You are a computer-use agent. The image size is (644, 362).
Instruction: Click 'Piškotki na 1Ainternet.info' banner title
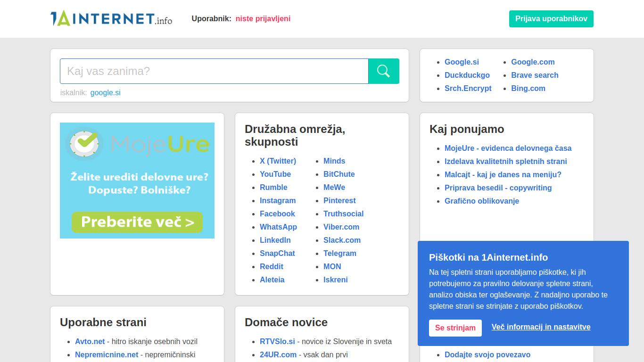[x=488, y=257]
